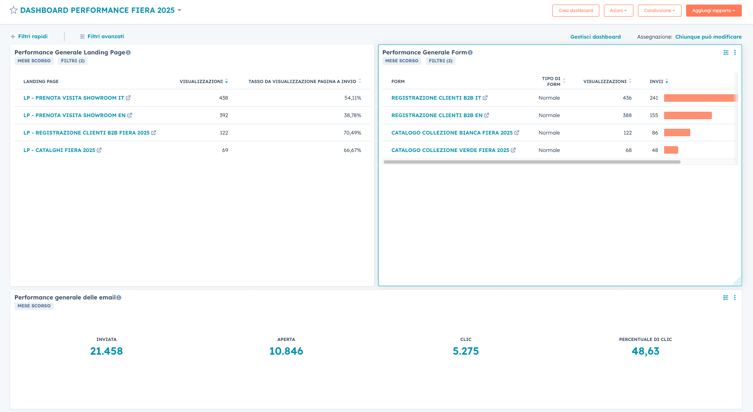Click horizontal scrollbar in Form table
753x412 pixels.
pos(531,162)
